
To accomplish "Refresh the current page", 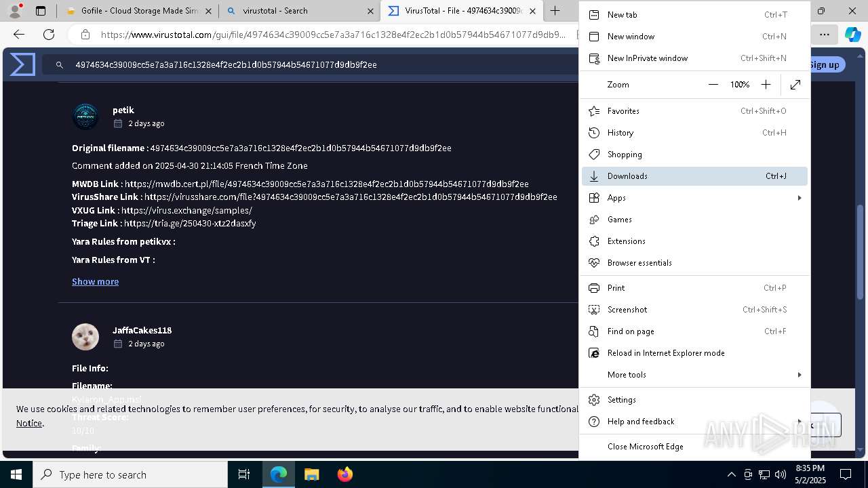I will coord(49,35).
